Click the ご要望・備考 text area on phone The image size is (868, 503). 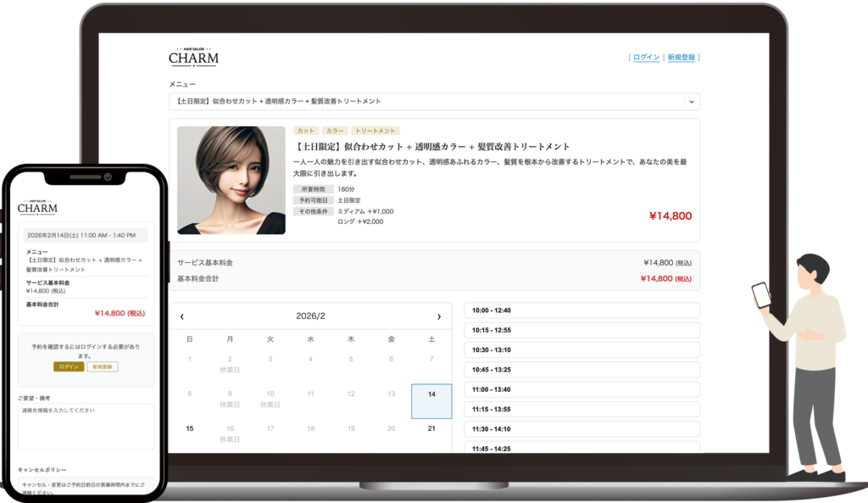click(86, 426)
